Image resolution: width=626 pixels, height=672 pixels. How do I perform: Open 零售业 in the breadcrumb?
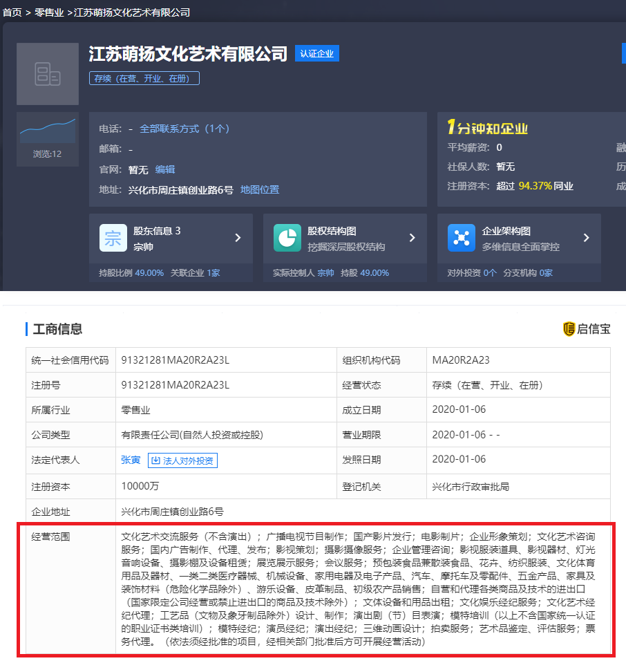coord(49,12)
